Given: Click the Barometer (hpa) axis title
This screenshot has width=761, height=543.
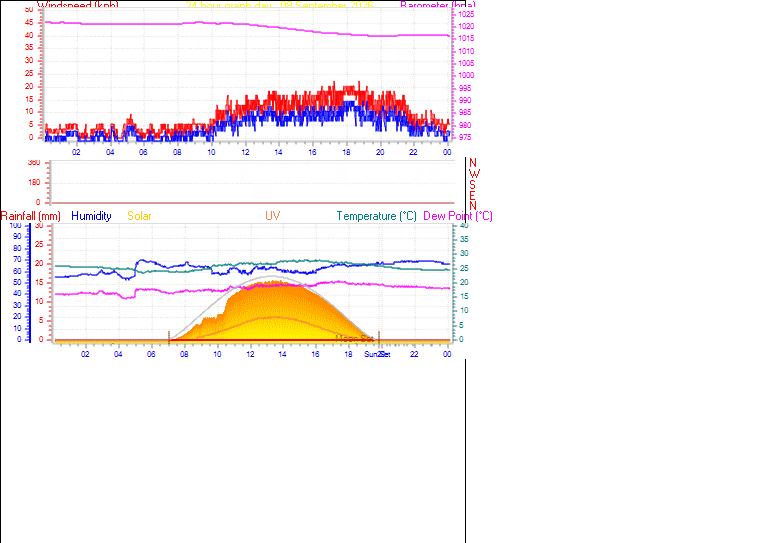Looking at the screenshot, I should coord(438,5).
